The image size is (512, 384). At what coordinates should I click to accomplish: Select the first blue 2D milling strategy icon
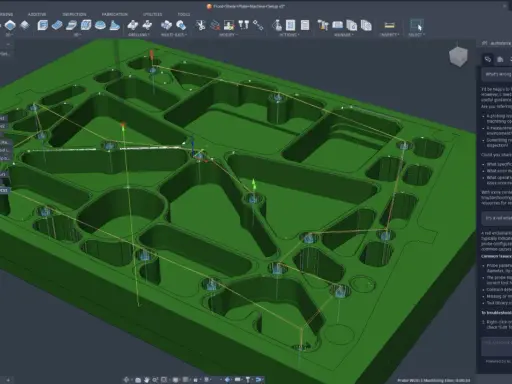point(10,25)
